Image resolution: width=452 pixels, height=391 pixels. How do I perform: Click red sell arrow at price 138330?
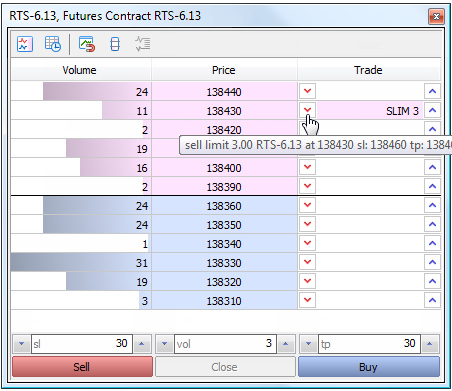point(307,262)
